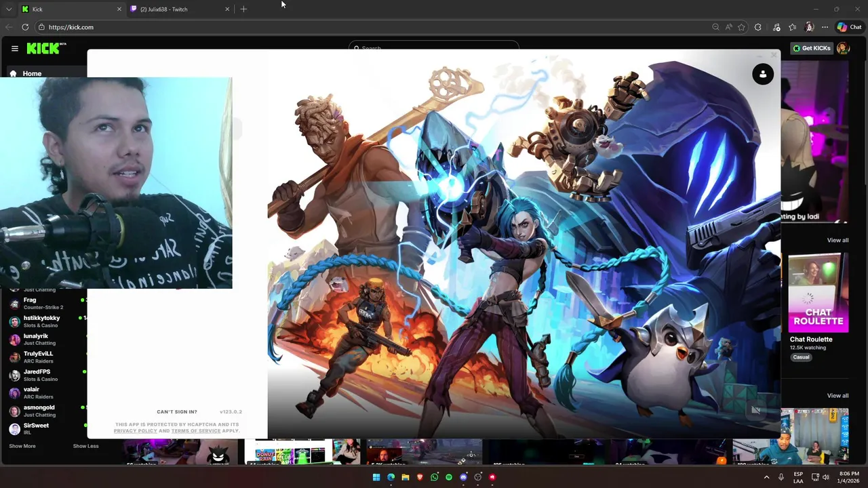
Task: Open the volume tray icon
Action: 825,477
